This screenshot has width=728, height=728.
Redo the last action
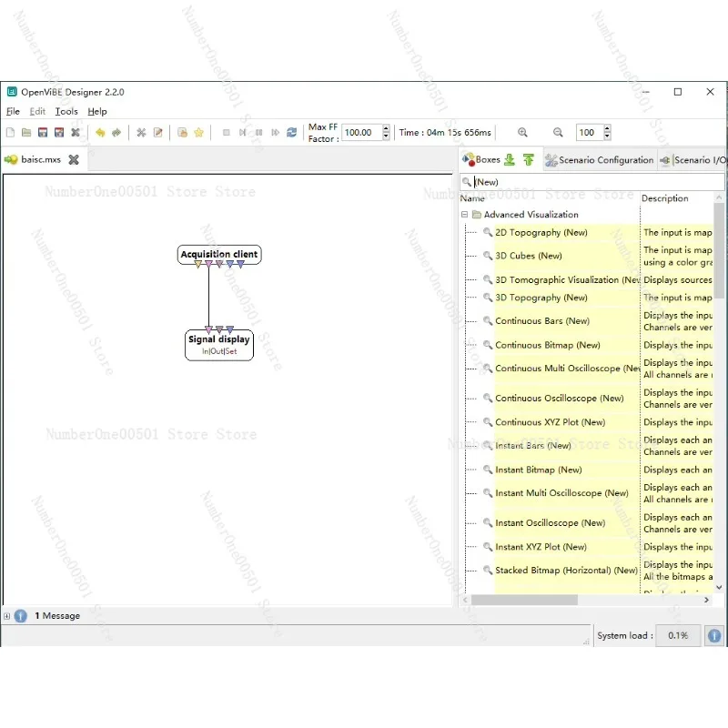116,132
